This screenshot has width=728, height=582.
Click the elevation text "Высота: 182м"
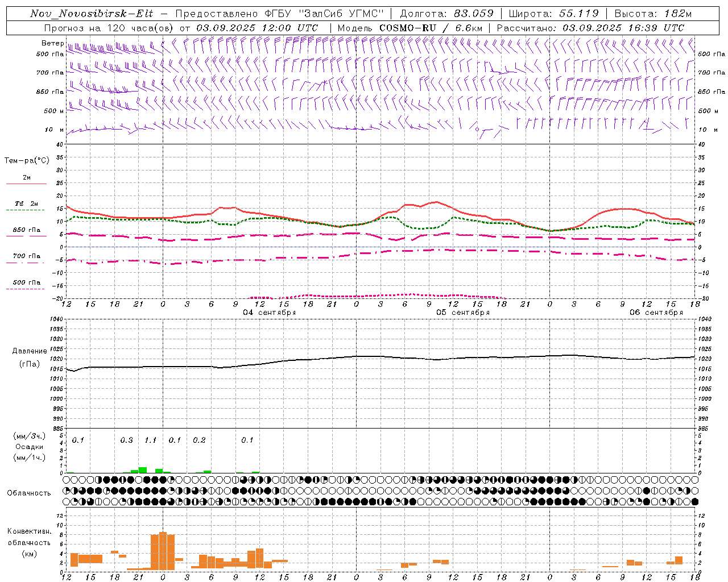pyautogui.click(x=653, y=14)
